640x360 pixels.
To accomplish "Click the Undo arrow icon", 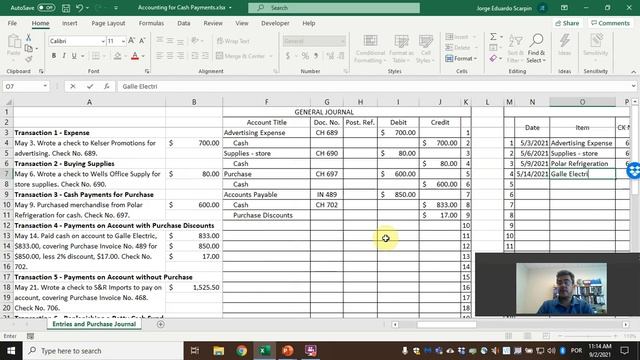I will coord(80,8).
